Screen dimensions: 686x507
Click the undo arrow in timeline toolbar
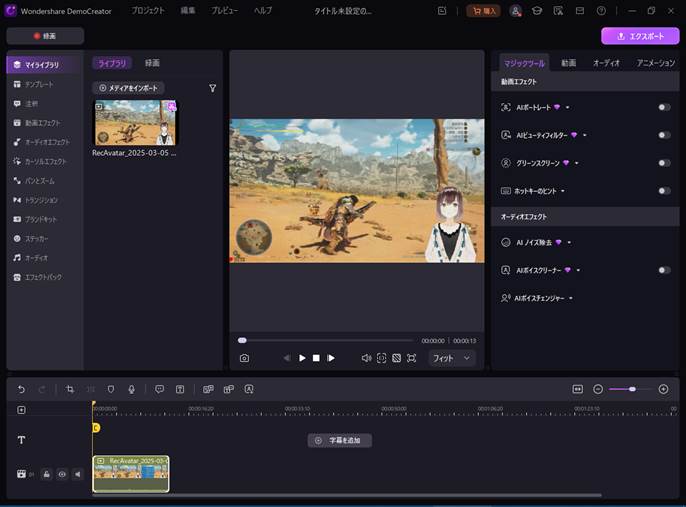[x=21, y=389]
